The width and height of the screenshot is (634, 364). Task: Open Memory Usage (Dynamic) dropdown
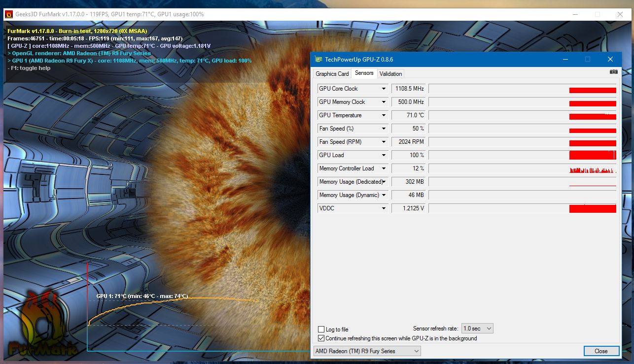pyautogui.click(x=384, y=195)
